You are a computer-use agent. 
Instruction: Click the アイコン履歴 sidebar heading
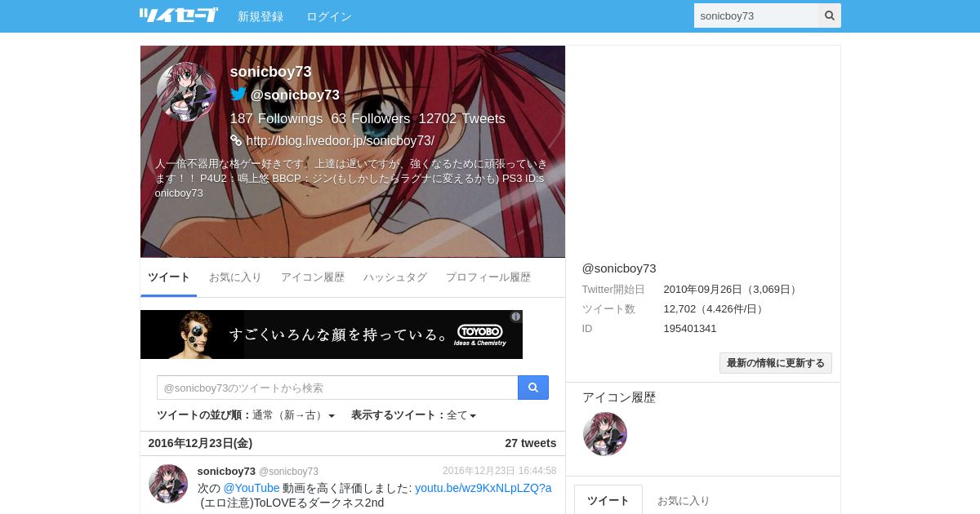pyautogui.click(x=619, y=397)
